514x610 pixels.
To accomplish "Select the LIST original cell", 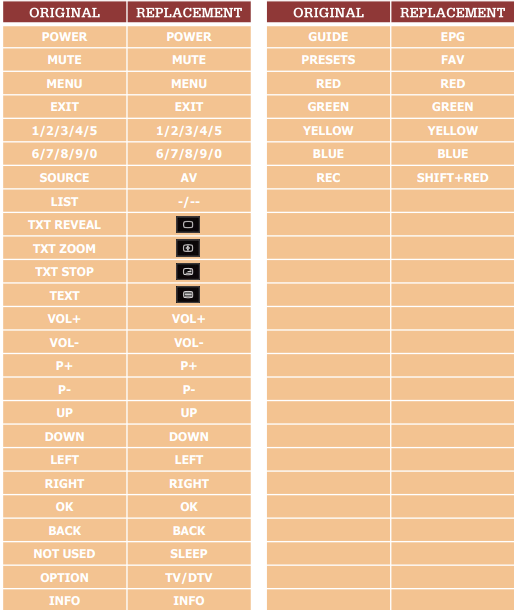I will coord(65,202).
